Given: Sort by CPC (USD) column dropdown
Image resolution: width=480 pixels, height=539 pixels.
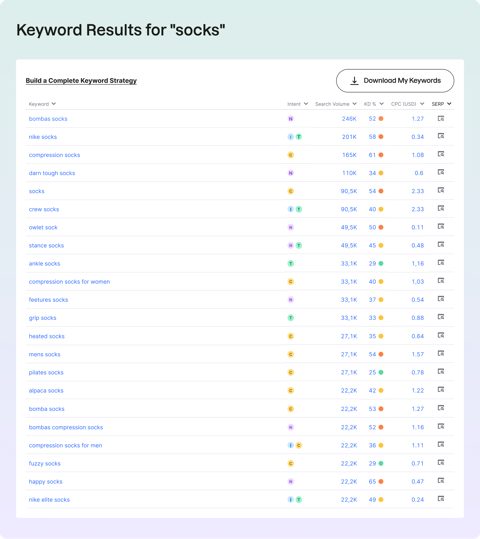Looking at the screenshot, I should tap(422, 104).
